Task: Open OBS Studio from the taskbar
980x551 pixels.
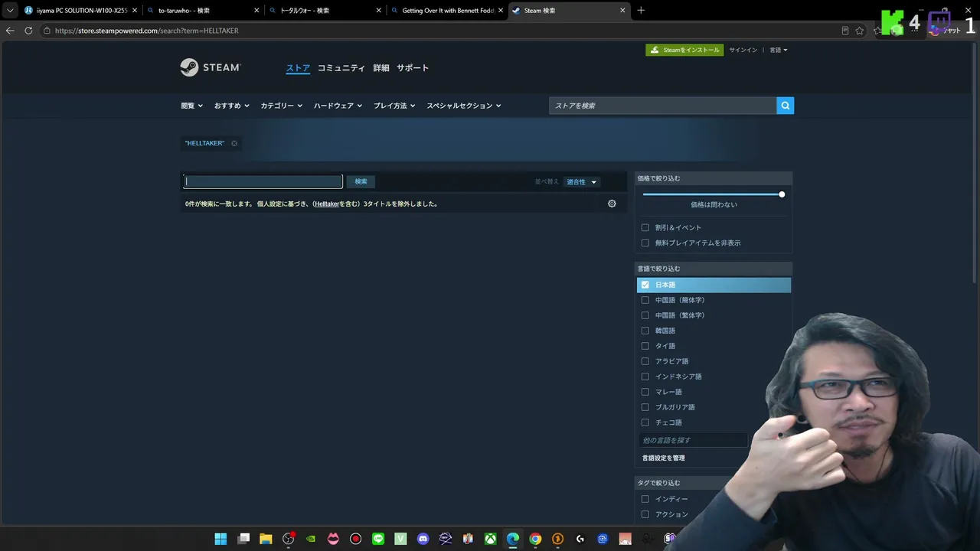Action: [289, 539]
